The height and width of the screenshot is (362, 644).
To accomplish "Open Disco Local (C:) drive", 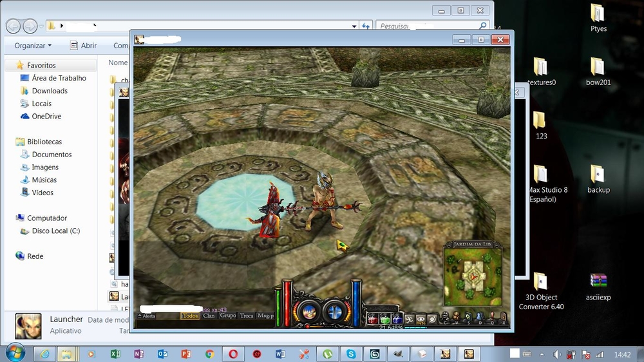I will [56, 231].
